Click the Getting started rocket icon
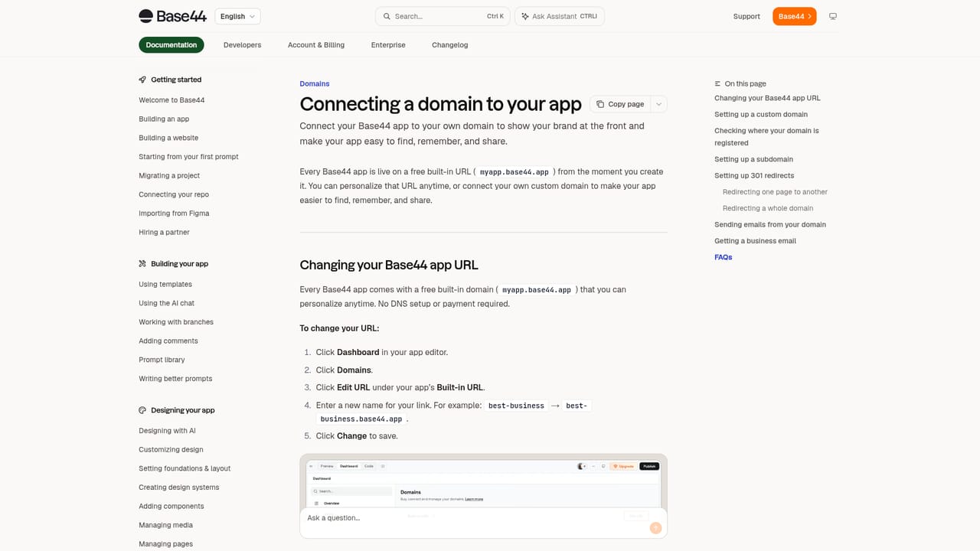The image size is (980, 551). tap(142, 80)
